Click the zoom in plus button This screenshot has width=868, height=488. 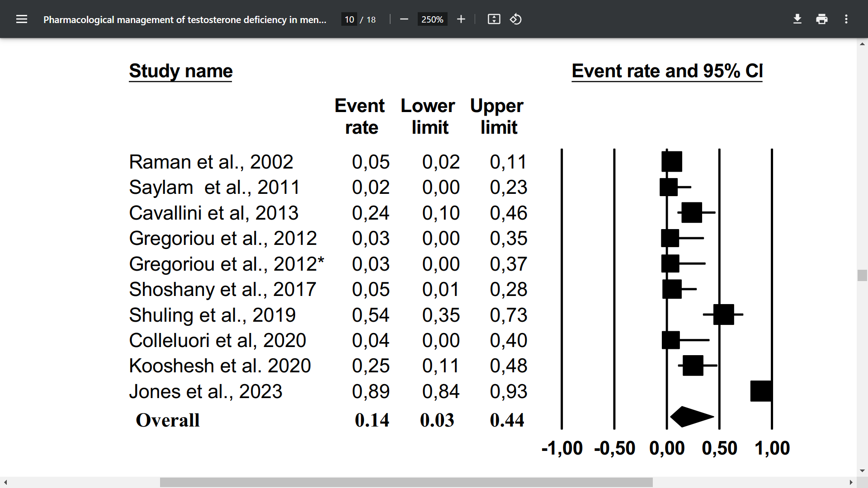pos(461,19)
